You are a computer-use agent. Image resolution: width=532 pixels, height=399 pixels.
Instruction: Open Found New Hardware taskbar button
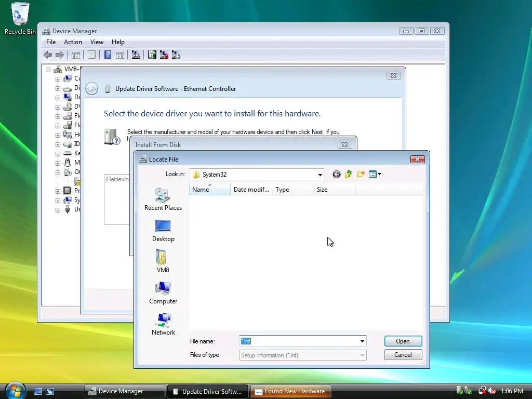tap(291, 392)
